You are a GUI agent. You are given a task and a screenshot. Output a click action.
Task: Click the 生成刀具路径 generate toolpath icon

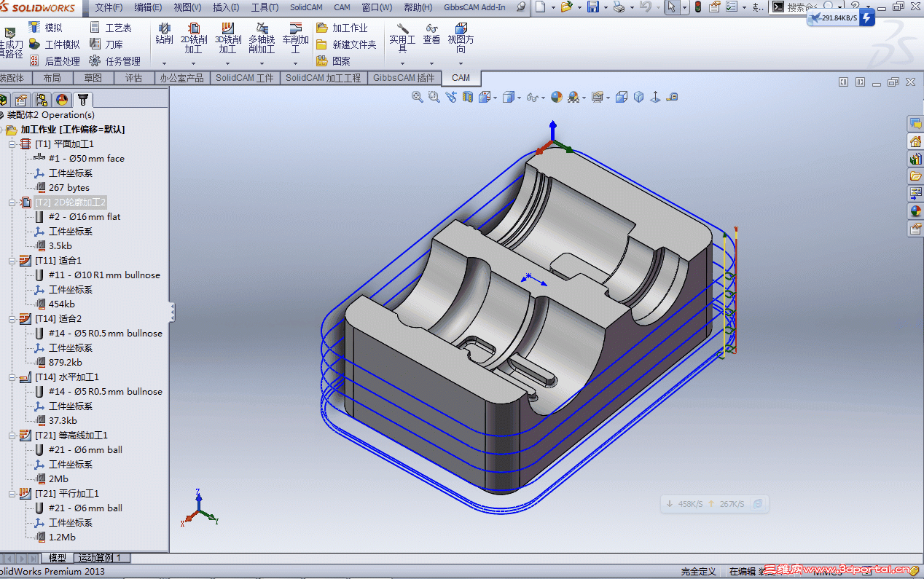pyautogui.click(x=9, y=34)
